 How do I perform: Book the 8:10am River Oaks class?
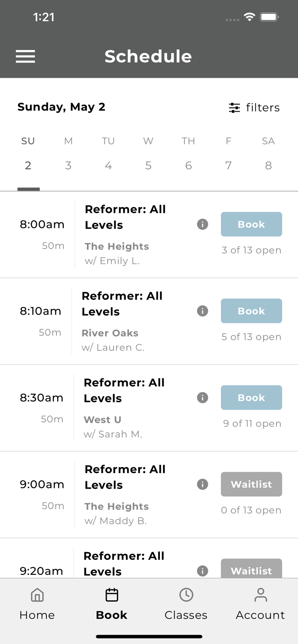251,311
